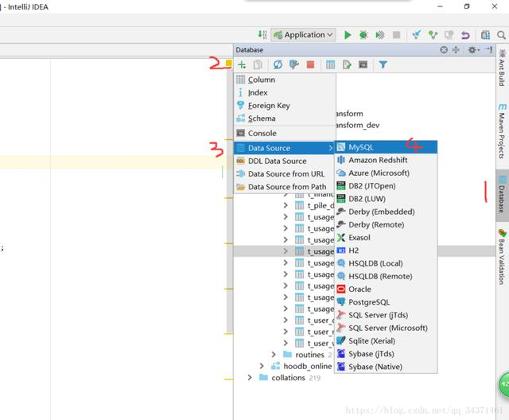Click the search magnifier icon at top right

pos(501,35)
